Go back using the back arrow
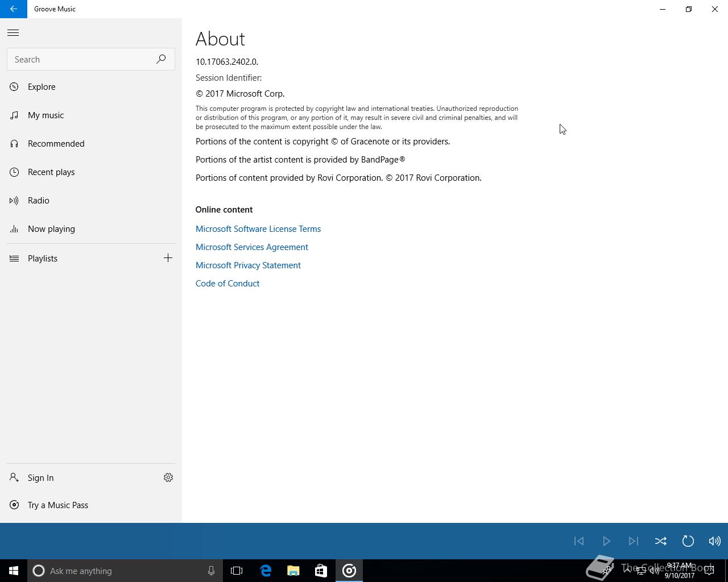 14,9
